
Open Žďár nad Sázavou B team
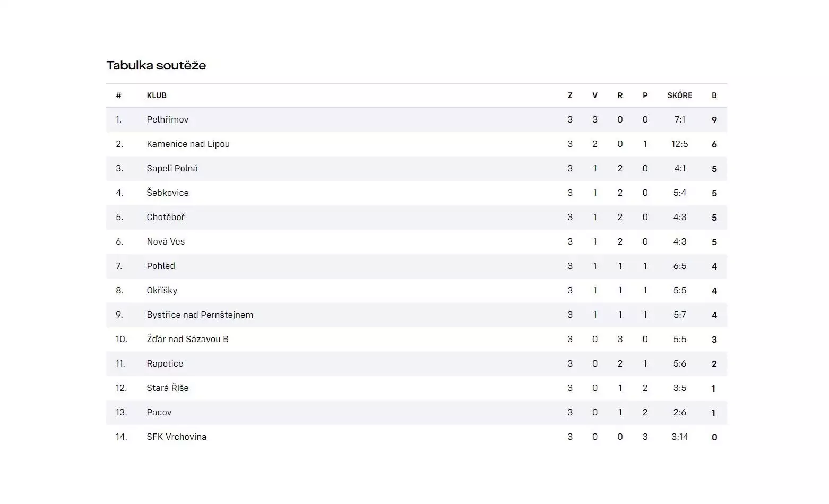pyautogui.click(x=187, y=339)
